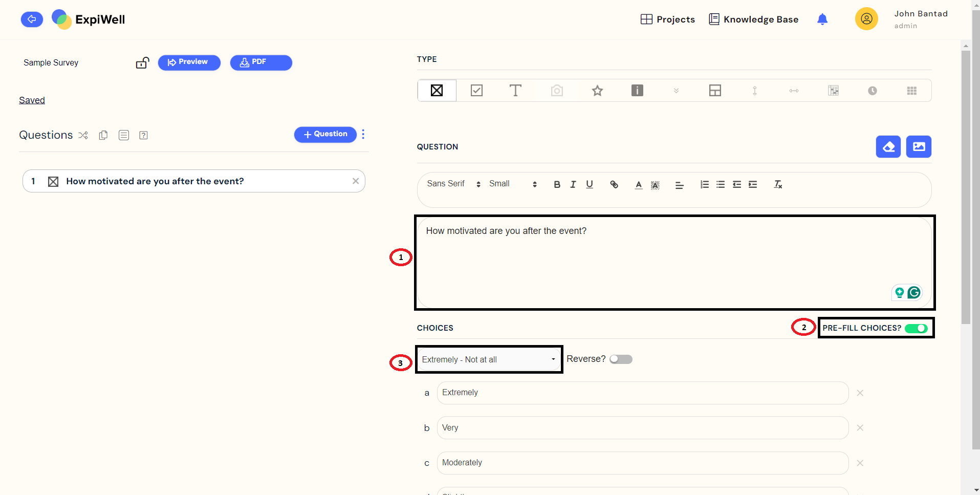The image size is (980, 495).
Task: Click into the Moderately choice field
Action: [642, 463]
